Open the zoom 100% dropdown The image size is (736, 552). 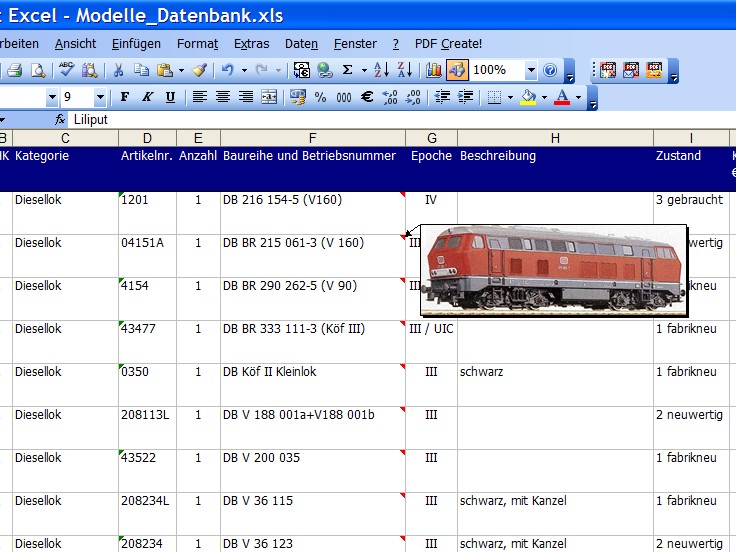[531, 70]
